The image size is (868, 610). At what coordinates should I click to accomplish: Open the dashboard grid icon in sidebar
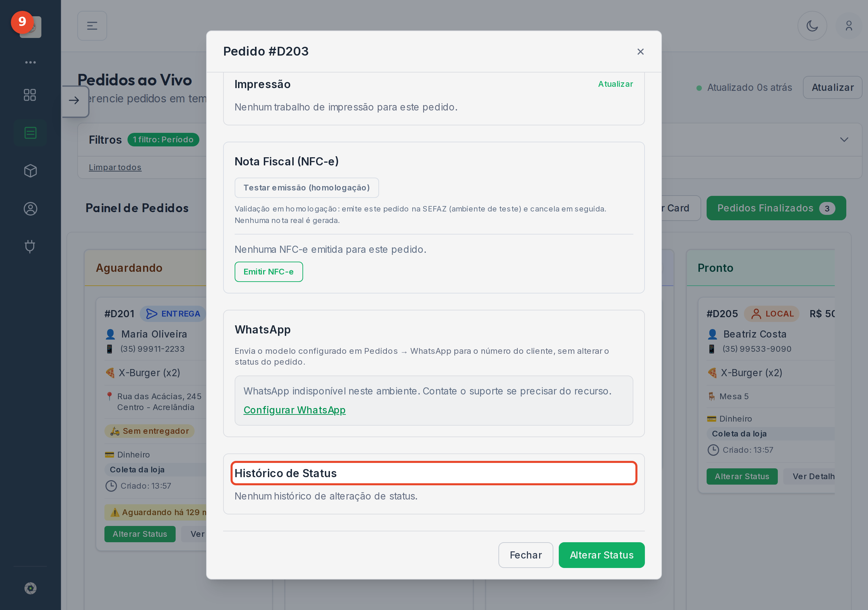coord(30,95)
